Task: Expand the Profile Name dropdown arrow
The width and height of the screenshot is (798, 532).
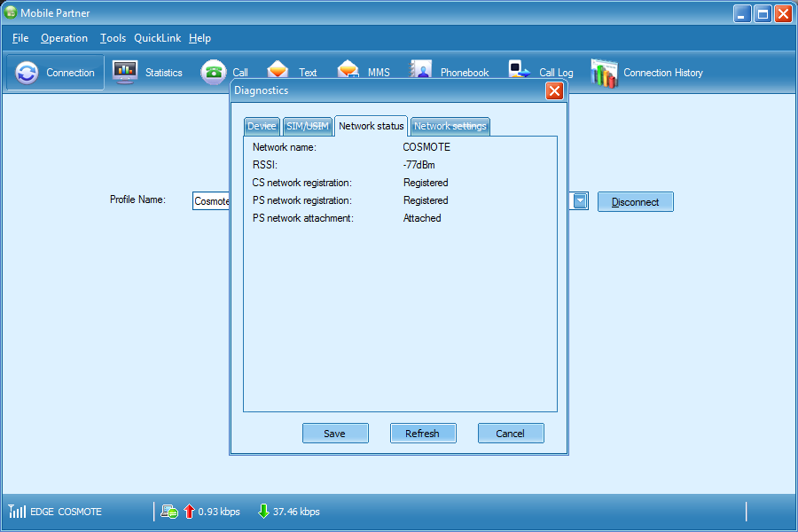Action: (580, 201)
